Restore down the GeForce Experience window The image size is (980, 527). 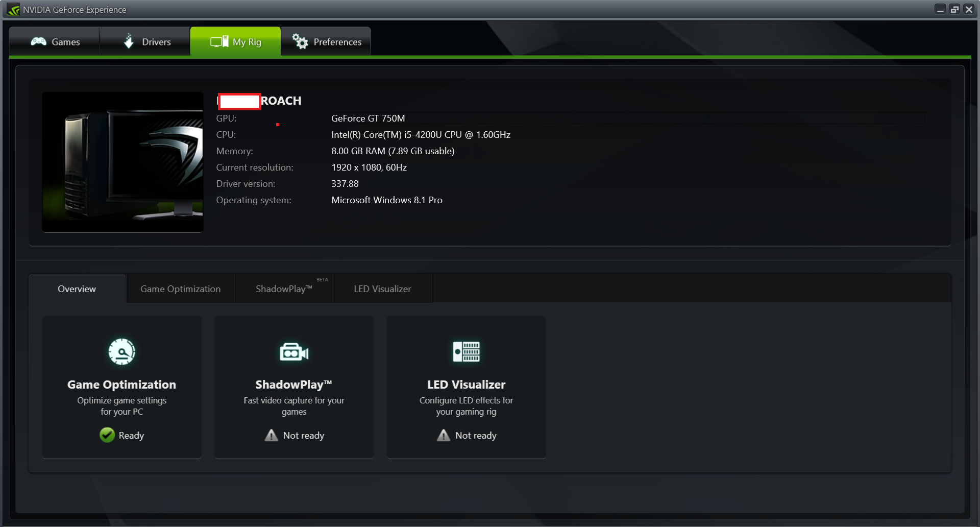coord(954,10)
